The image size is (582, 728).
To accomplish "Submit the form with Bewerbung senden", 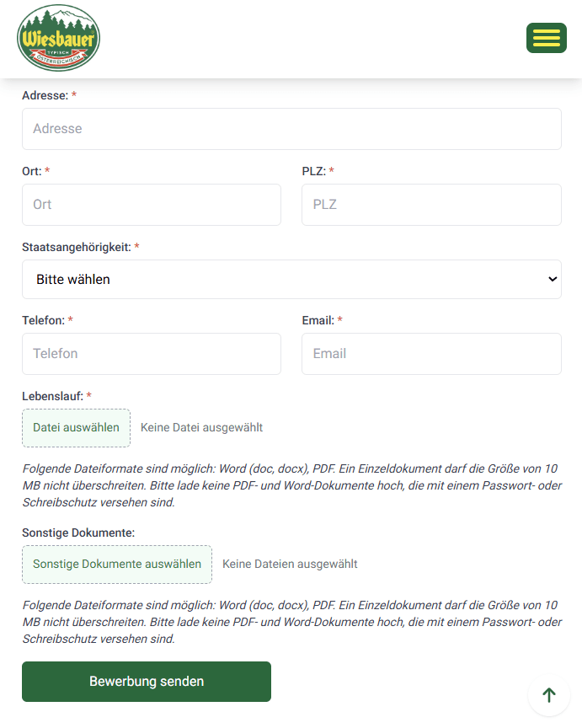I will 146,681.
